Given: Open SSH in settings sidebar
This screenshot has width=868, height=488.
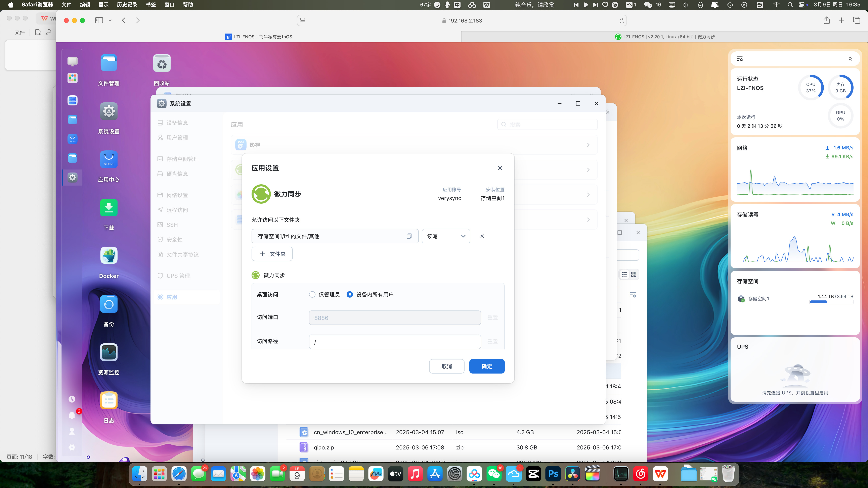Looking at the screenshot, I should (x=187, y=225).
